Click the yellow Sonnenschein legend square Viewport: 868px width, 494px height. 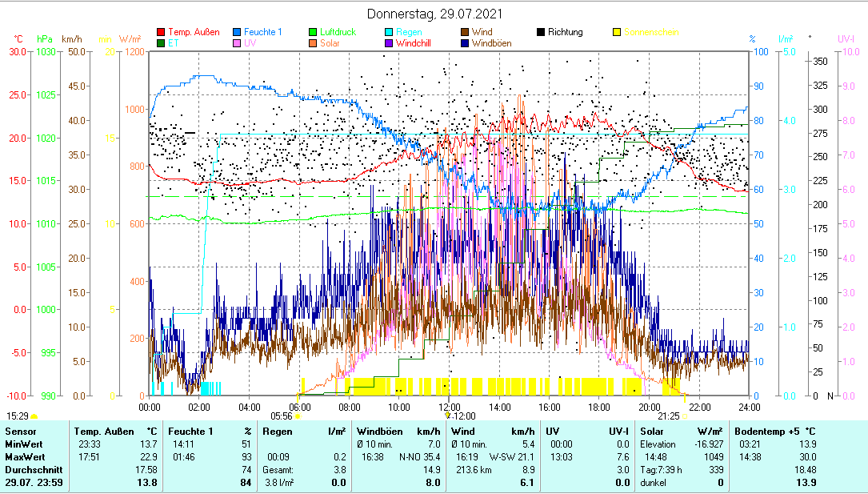coord(617,33)
